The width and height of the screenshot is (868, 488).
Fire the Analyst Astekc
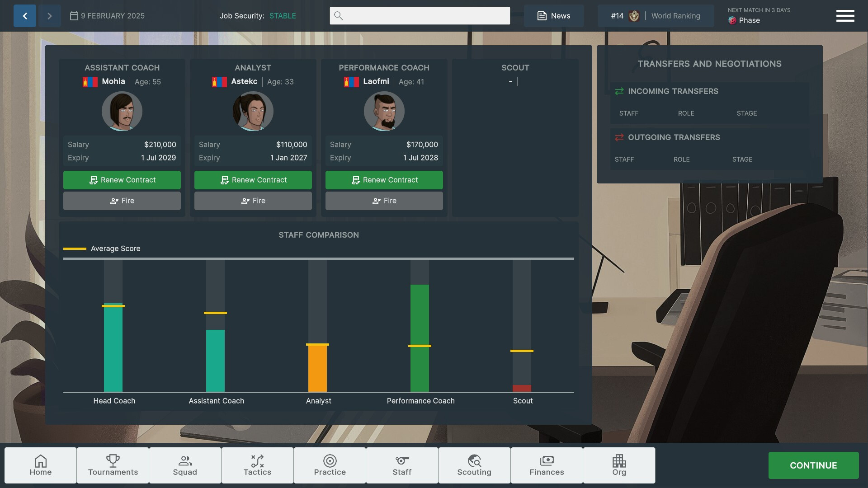click(x=253, y=201)
